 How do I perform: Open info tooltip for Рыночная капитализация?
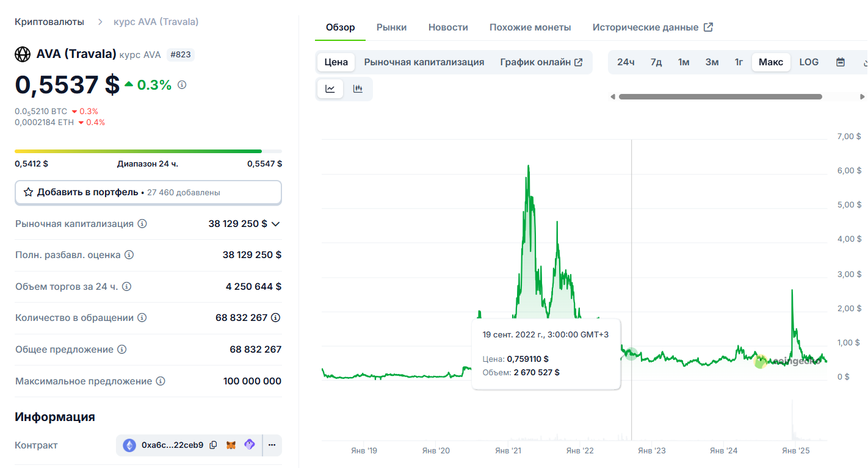click(142, 224)
